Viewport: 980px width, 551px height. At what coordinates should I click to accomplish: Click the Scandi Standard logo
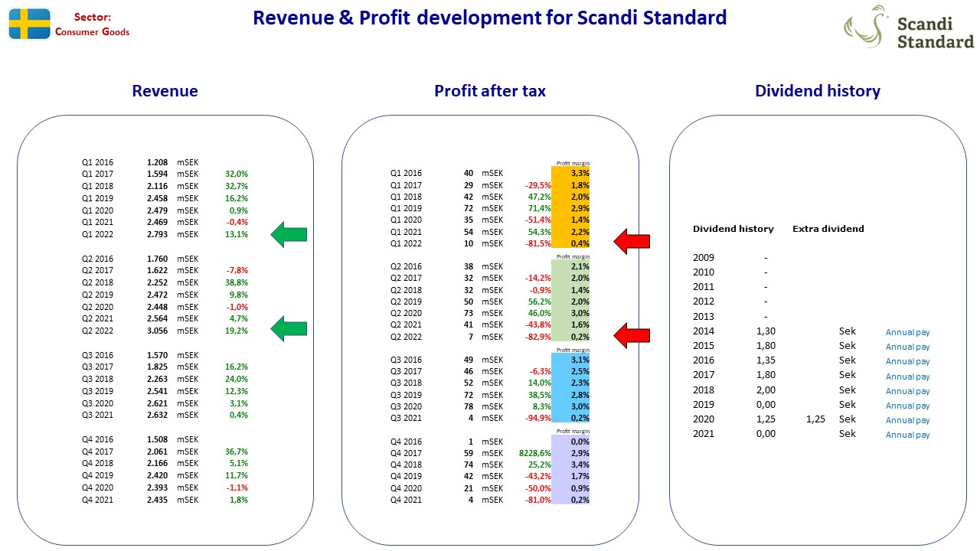(x=908, y=27)
